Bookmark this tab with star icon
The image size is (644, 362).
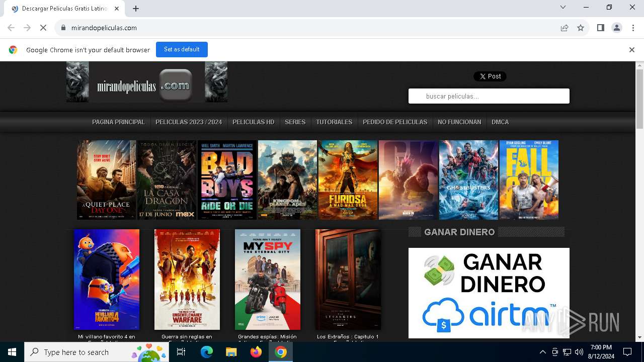coord(581,28)
